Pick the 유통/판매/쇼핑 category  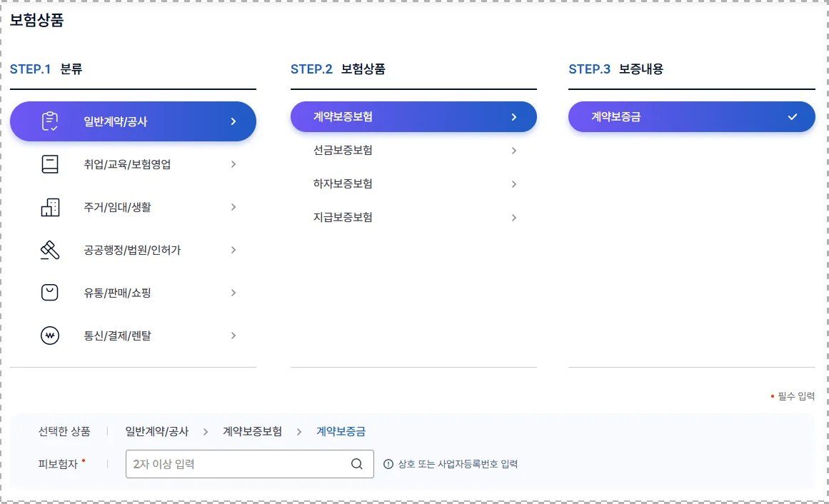(134, 293)
